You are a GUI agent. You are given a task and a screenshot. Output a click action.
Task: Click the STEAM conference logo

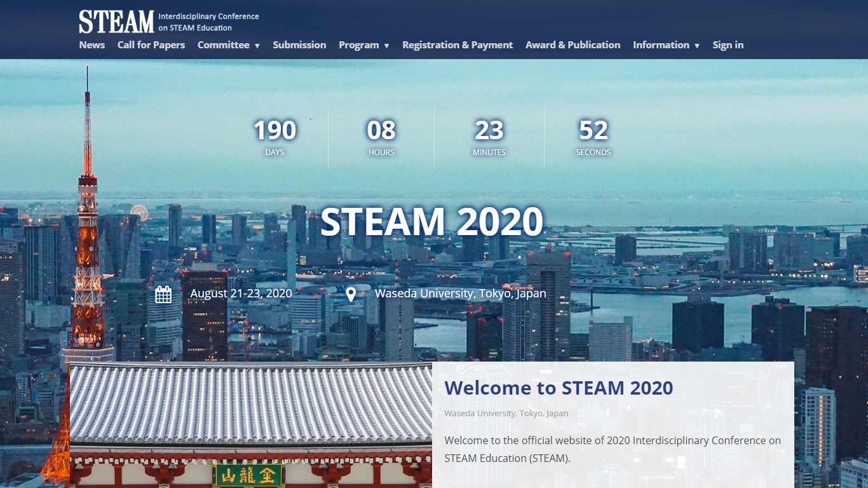point(116,22)
